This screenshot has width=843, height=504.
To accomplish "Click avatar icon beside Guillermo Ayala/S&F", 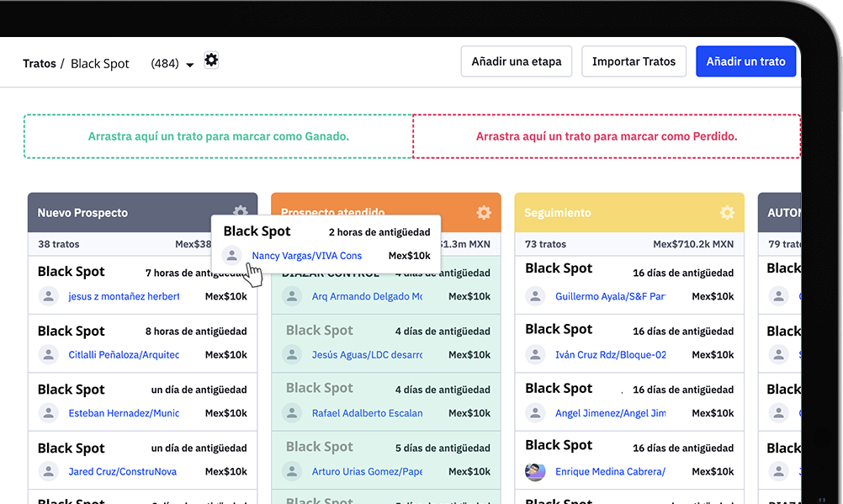I will click(x=535, y=296).
